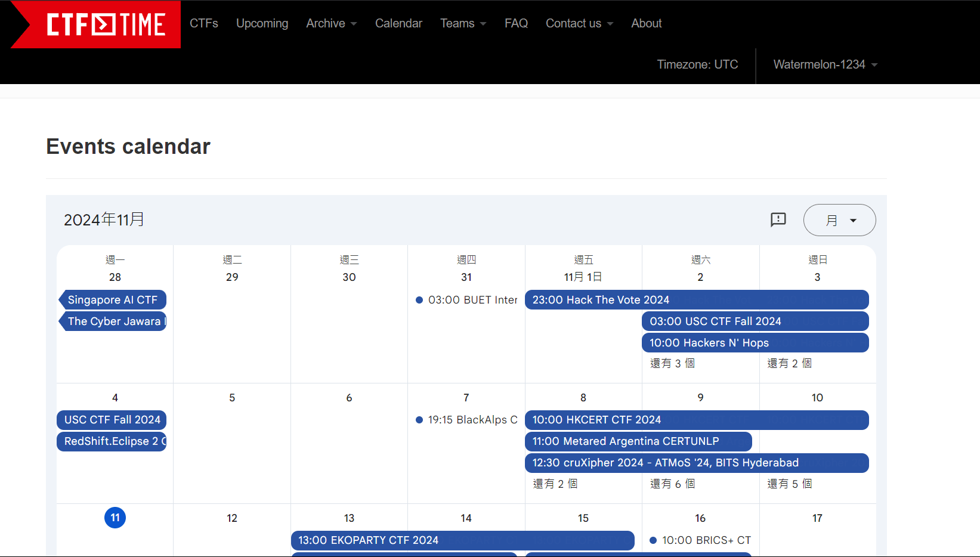Select day 28 in the calendar

tap(115, 277)
